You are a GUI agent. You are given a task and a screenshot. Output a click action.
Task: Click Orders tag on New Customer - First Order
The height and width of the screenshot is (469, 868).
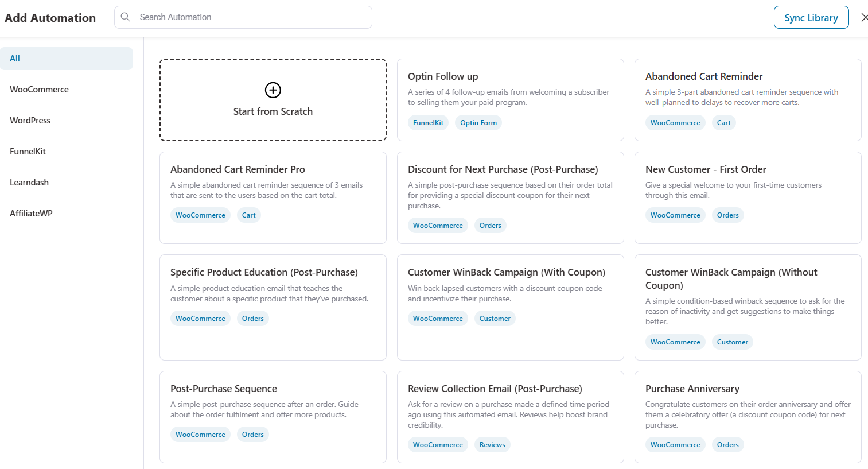click(x=728, y=215)
